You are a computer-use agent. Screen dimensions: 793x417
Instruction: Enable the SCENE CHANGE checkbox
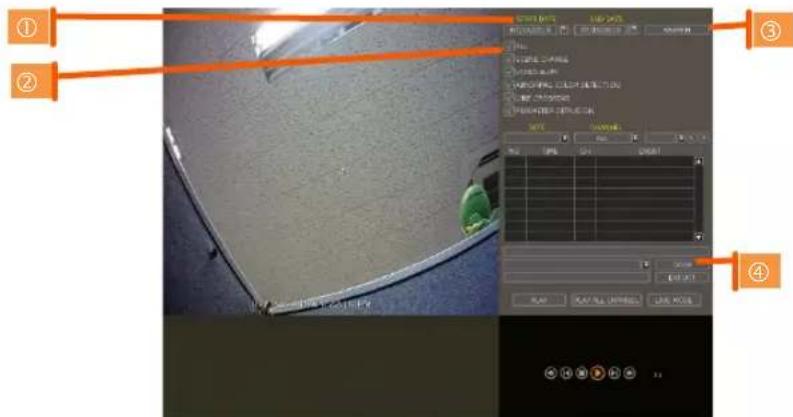pyautogui.click(x=510, y=59)
